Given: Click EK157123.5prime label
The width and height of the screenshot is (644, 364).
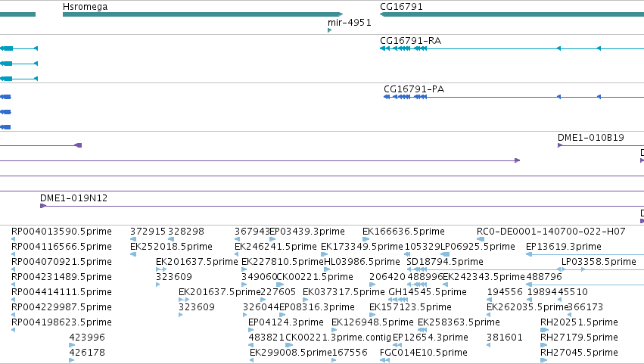Looking at the screenshot, I should point(410,307).
